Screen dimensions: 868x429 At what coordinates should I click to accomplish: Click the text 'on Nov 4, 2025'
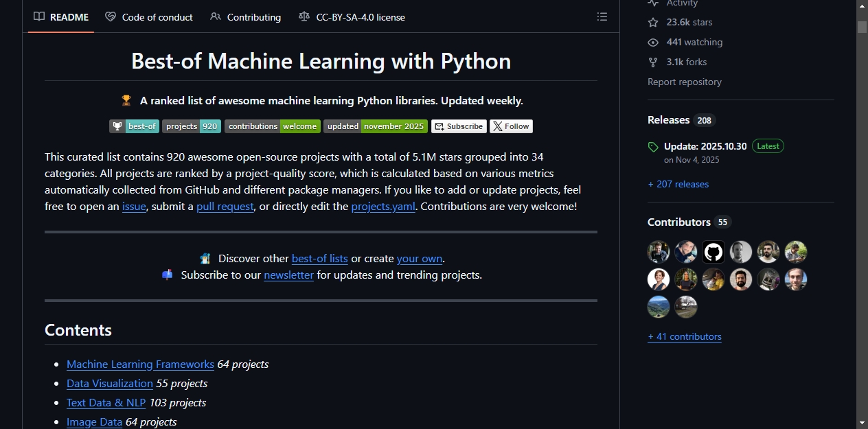(x=692, y=159)
